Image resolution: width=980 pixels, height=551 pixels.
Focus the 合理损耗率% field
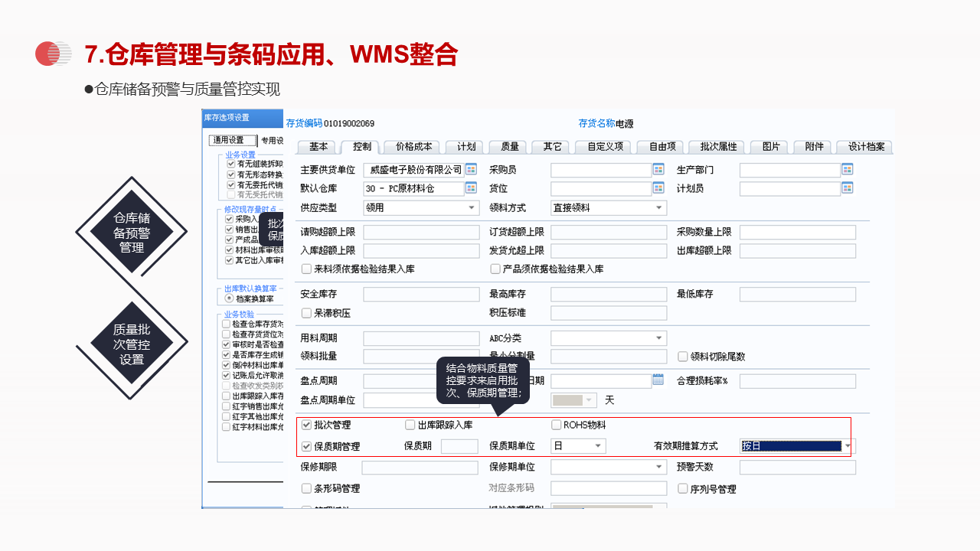(798, 381)
